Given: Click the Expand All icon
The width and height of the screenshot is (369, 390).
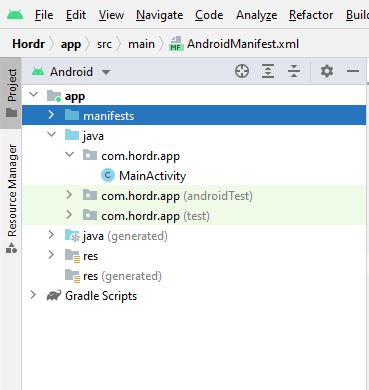Looking at the screenshot, I should (268, 71).
